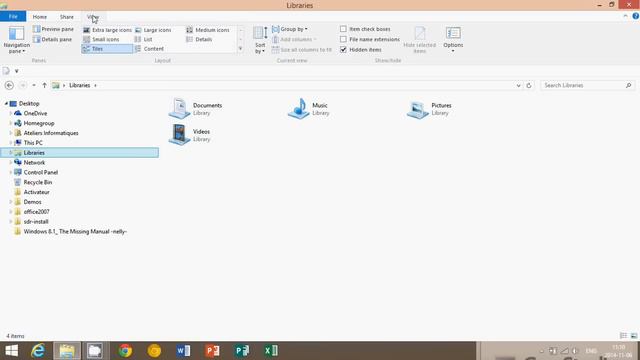Viewport: 640px width, 360px height.
Task: Open the address bar history dropdown
Action: 518,85
